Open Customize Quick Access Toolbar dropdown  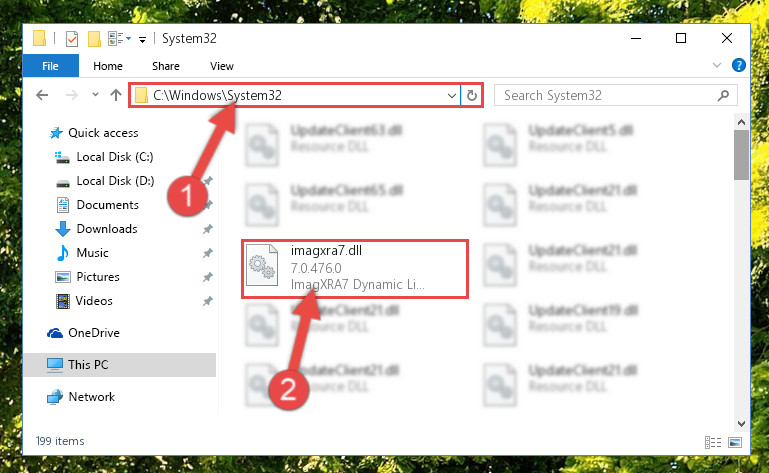coord(142,39)
